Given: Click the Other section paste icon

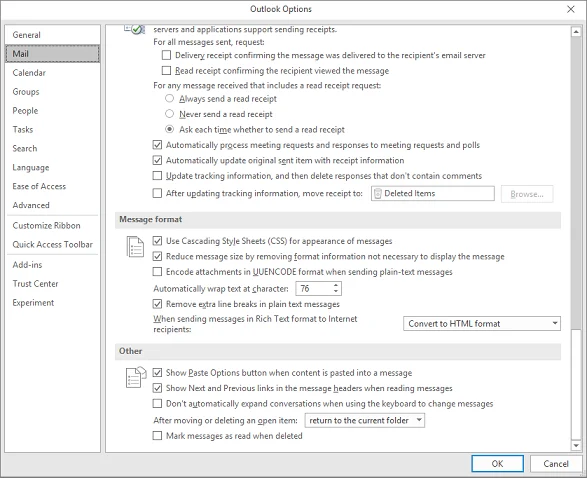Looking at the screenshot, I should click(136, 377).
